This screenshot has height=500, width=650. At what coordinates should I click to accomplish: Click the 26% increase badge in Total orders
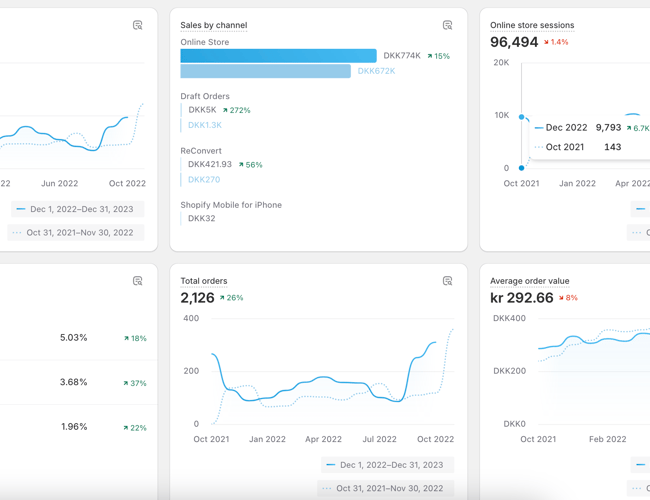(232, 298)
